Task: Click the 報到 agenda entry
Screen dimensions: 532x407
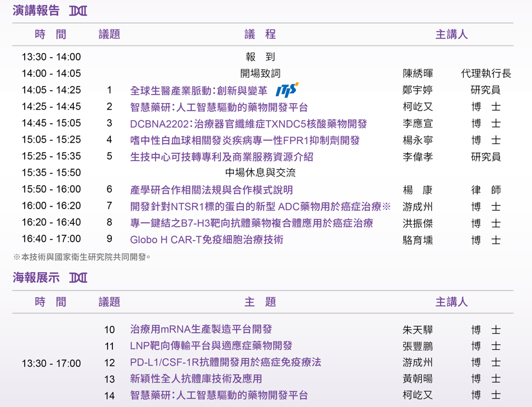Action: point(260,57)
